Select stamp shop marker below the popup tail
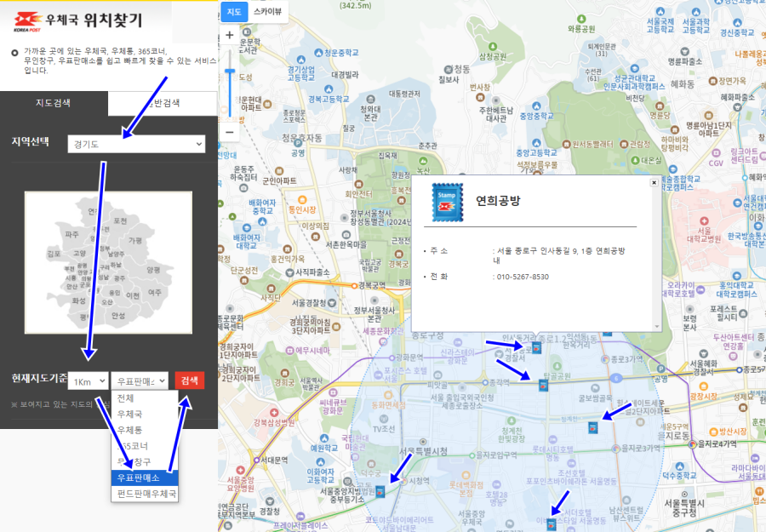The width and height of the screenshot is (766, 532). (x=536, y=348)
